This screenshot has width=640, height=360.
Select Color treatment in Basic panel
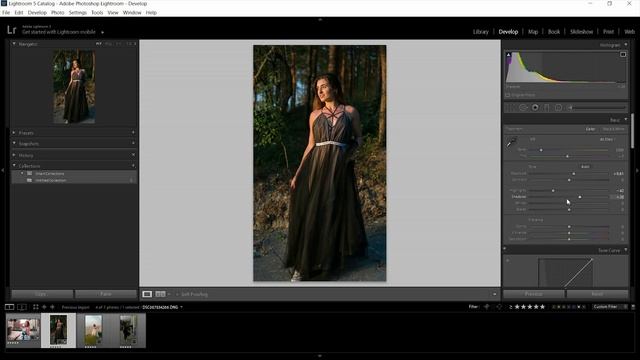590,129
